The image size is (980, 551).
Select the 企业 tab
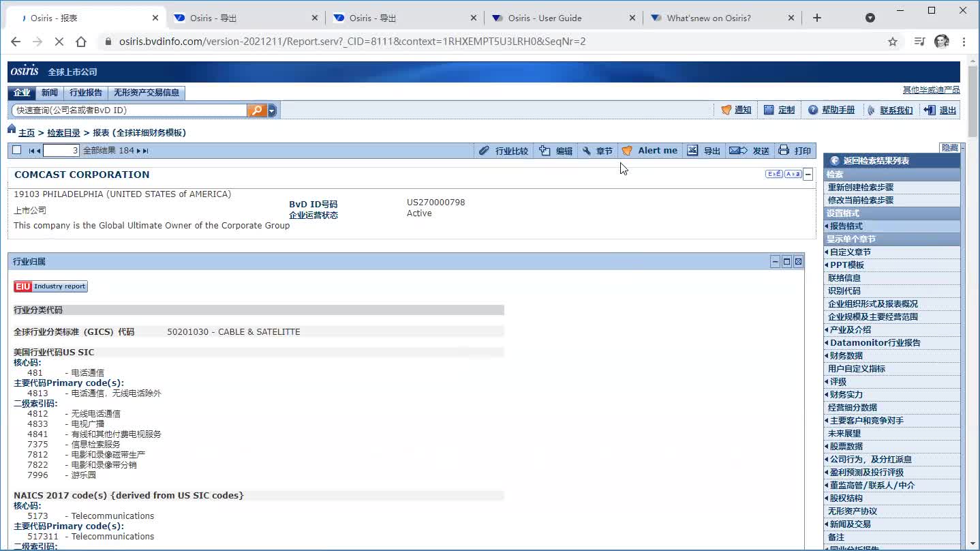22,93
